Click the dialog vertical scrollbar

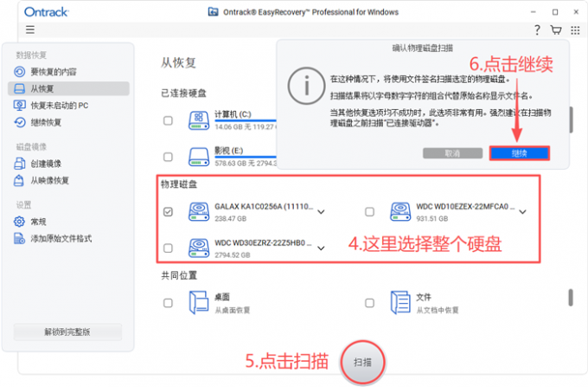(x=571, y=119)
